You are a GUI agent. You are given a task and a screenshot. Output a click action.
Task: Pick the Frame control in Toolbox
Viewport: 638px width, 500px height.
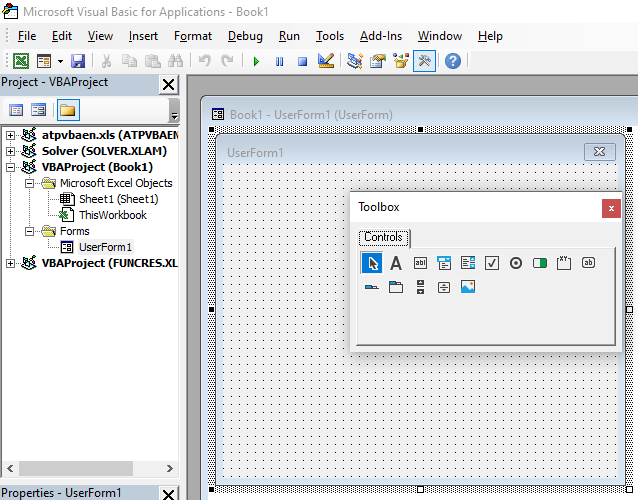[564, 263]
